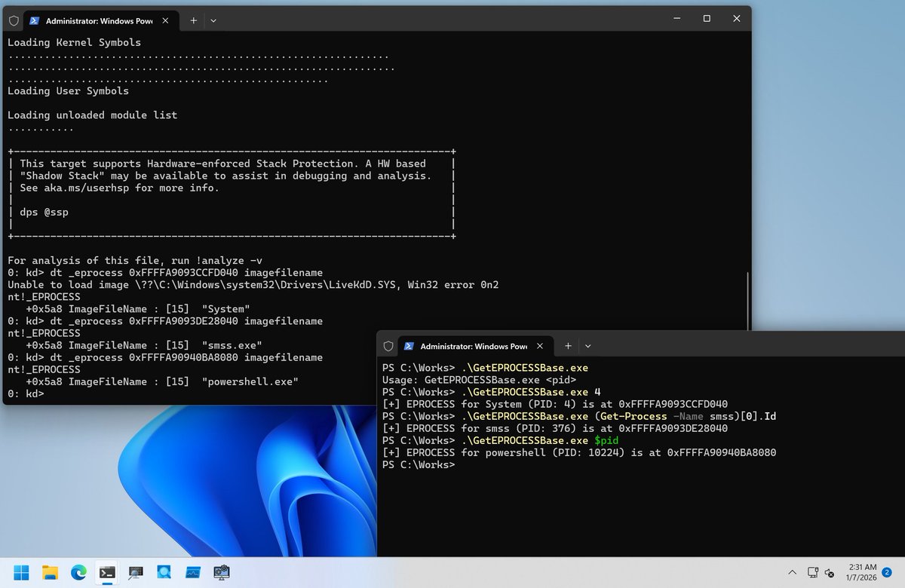905x588 pixels.
Task: Open the Windows Start menu
Action: point(21,572)
